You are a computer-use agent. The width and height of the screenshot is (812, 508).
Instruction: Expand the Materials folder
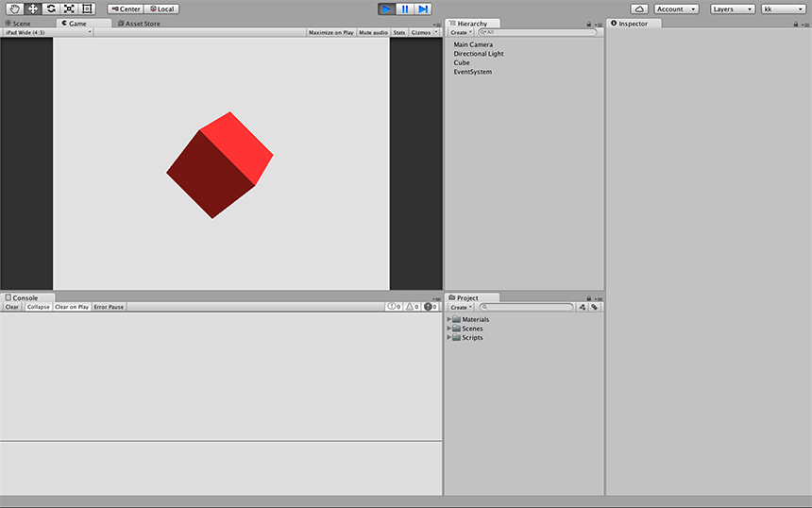[449, 319]
